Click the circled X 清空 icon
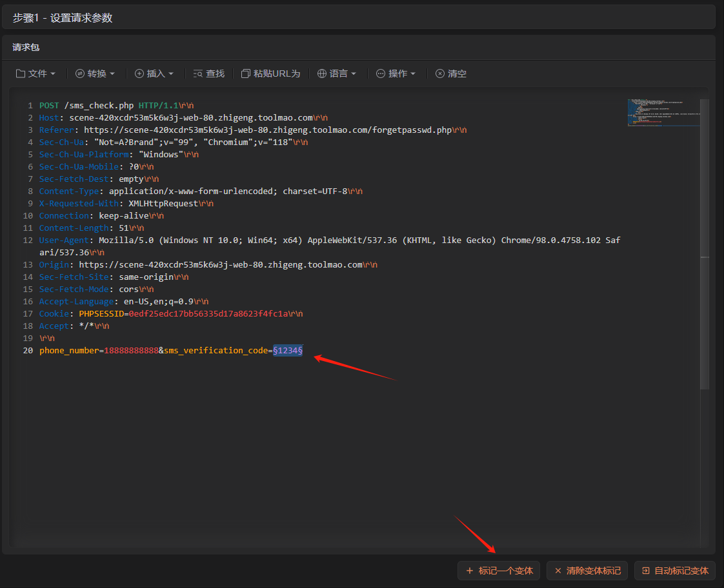The height and width of the screenshot is (588, 724). tap(440, 73)
